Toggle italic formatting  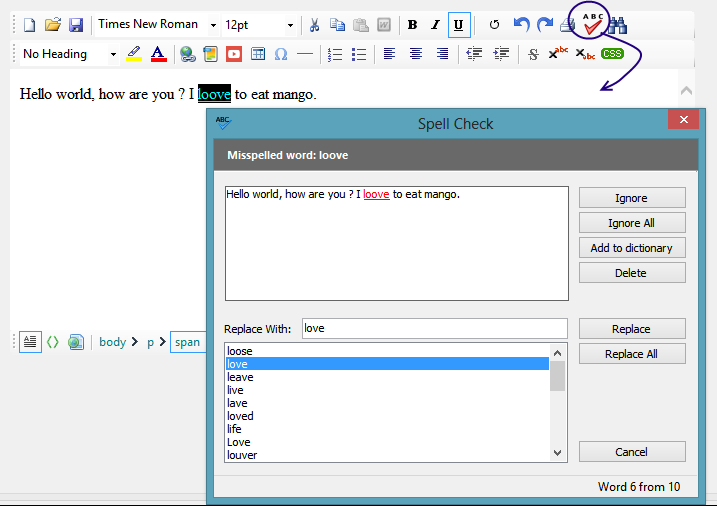(435, 25)
